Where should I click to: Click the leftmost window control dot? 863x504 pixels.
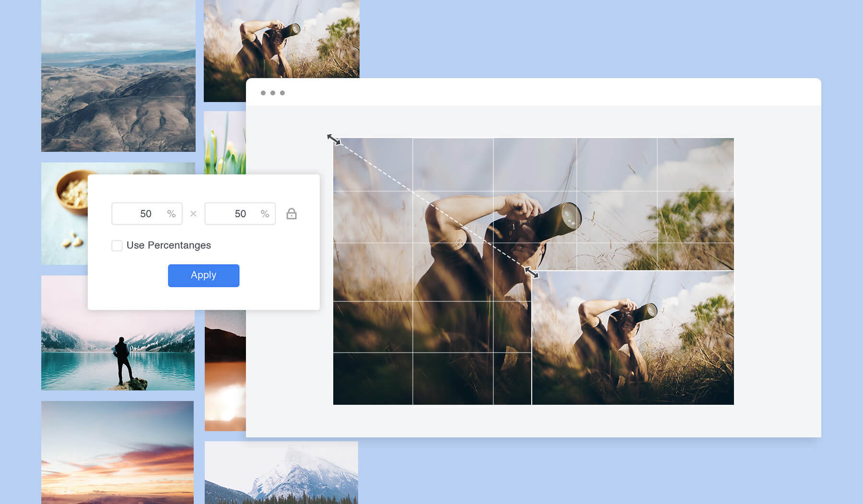click(x=263, y=92)
